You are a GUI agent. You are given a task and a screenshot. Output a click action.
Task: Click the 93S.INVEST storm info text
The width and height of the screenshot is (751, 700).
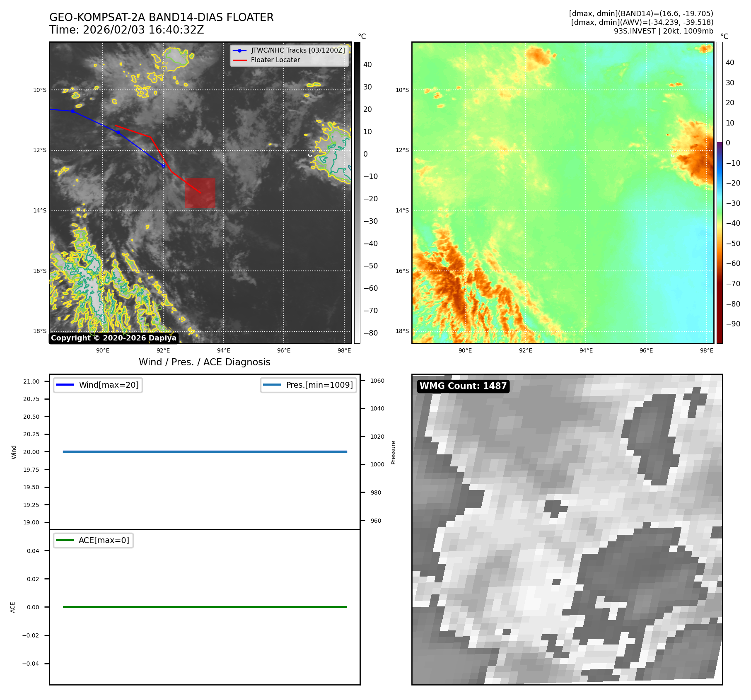pyautogui.click(x=663, y=31)
